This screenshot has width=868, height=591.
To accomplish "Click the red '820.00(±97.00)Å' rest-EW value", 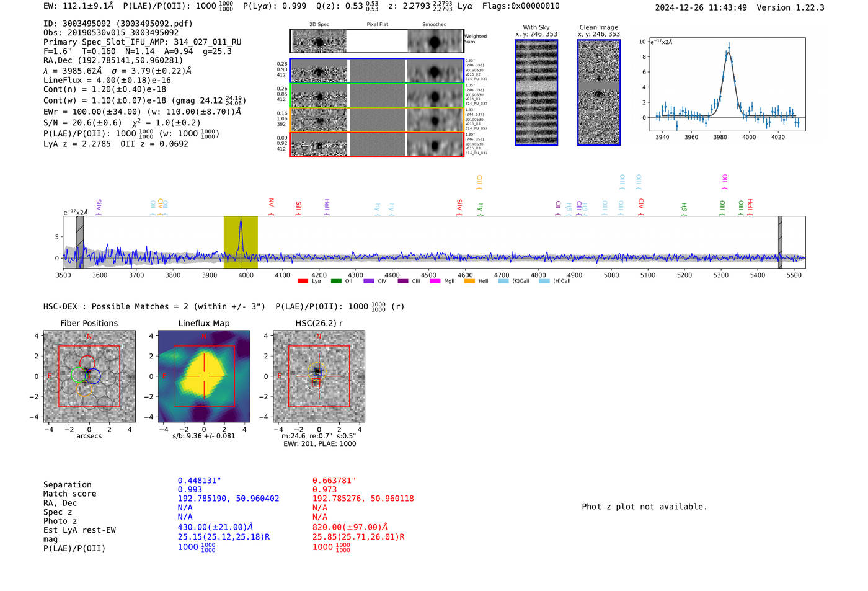I will pyautogui.click(x=350, y=527).
